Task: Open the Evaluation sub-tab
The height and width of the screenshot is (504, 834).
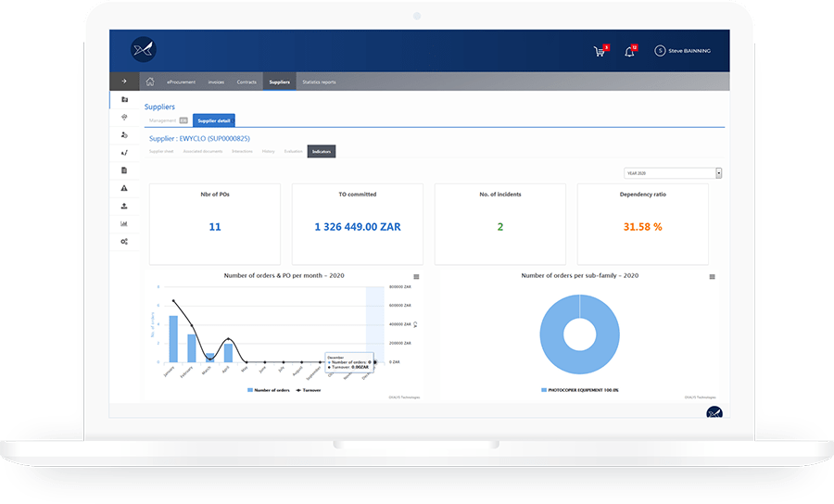Action: [x=293, y=152]
